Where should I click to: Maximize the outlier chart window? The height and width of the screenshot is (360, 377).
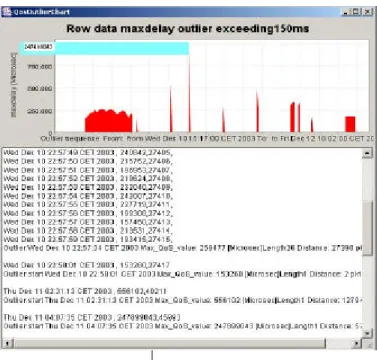click(x=356, y=12)
